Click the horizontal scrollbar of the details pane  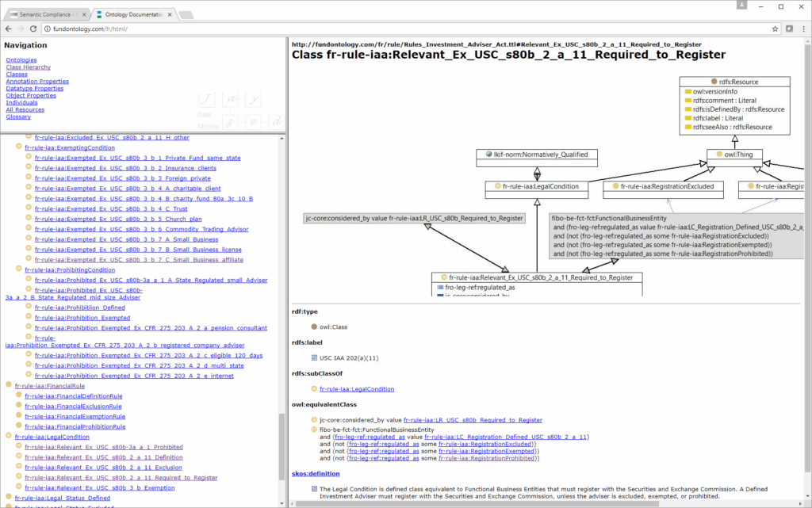point(477,503)
